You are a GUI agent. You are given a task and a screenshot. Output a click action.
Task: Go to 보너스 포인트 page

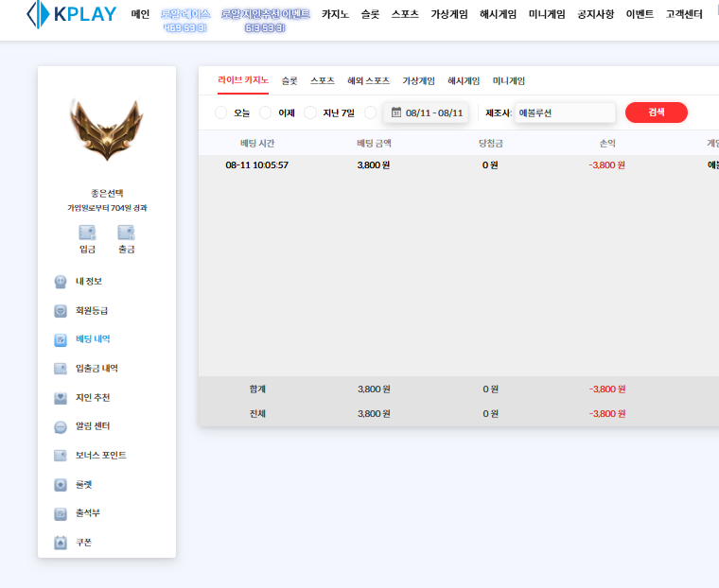[x=101, y=456]
